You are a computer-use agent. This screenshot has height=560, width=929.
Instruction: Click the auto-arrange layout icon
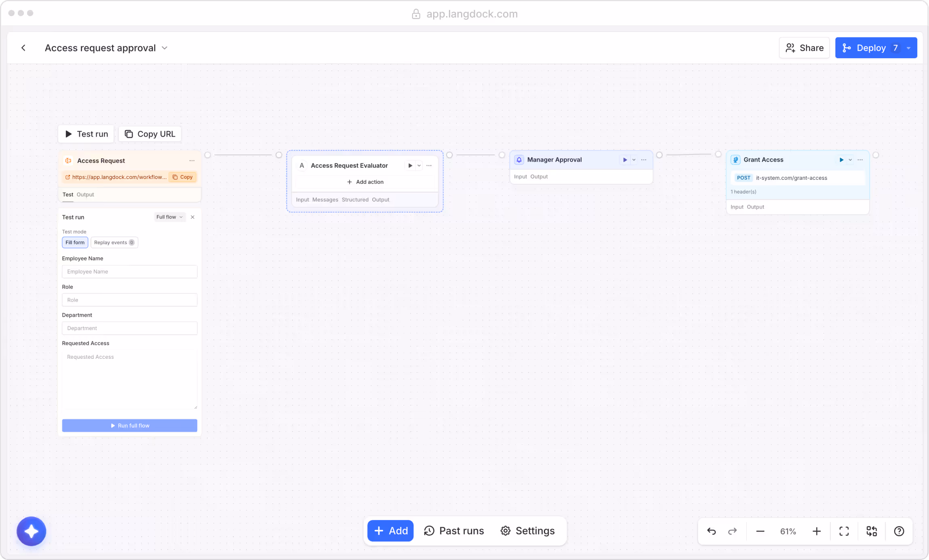872,531
